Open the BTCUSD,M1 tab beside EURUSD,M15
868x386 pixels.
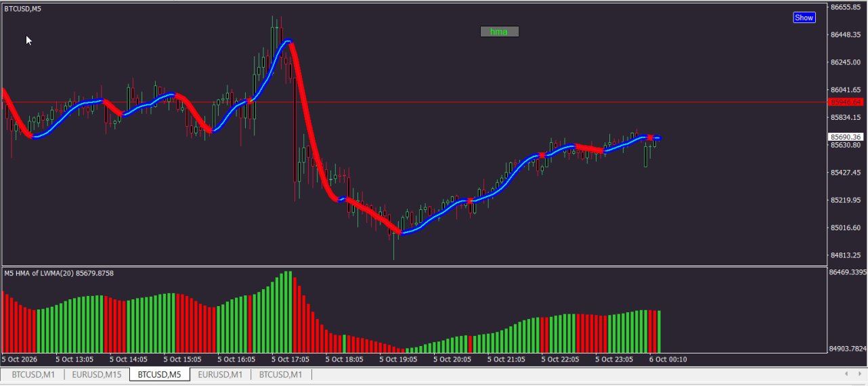(33, 374)
